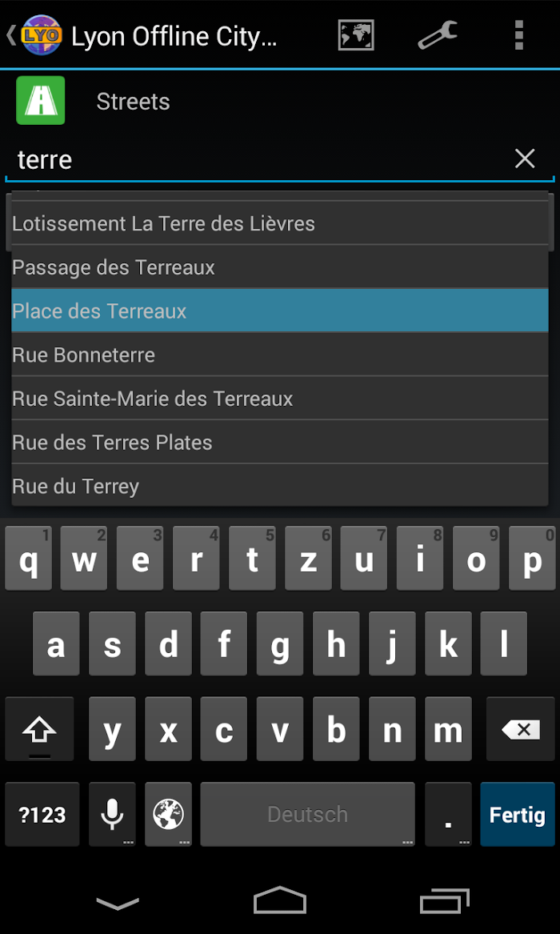Tap the Lyon app logo to go back
This screenshot has width=560, height=934.
(42, 35)
